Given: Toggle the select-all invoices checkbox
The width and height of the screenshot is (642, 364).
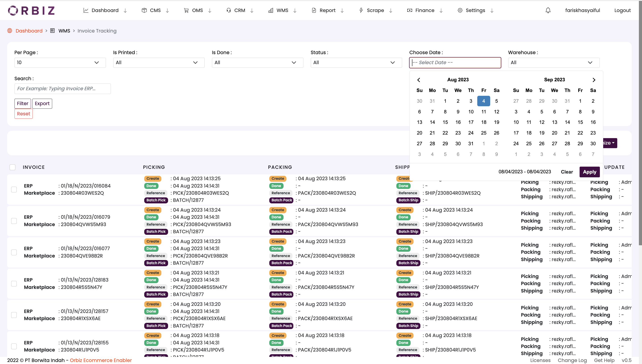Looking at the screenshot, I should (12, 167).
